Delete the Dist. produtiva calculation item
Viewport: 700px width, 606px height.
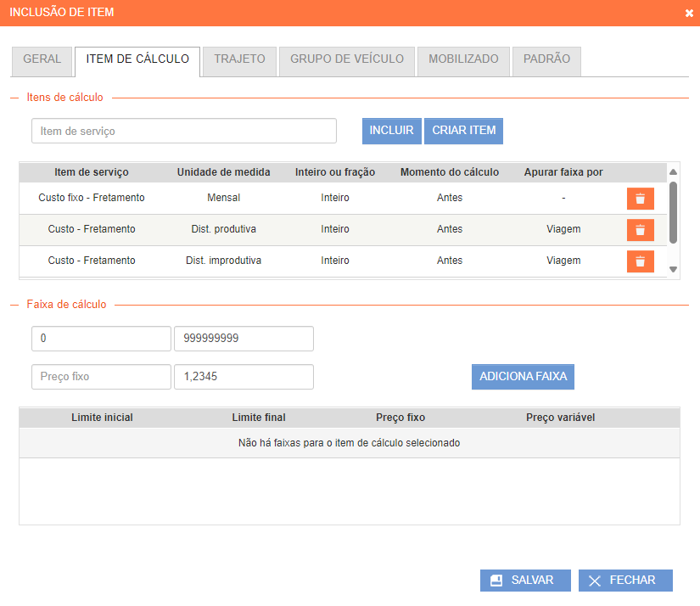pyautogui.click(x=640, y=230)
